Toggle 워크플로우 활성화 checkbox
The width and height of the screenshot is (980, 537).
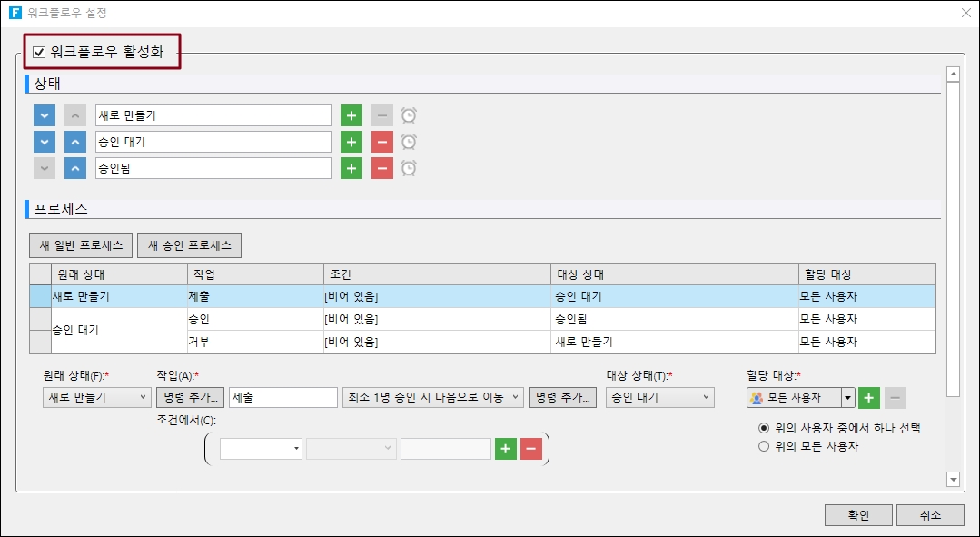pos(39,52)
